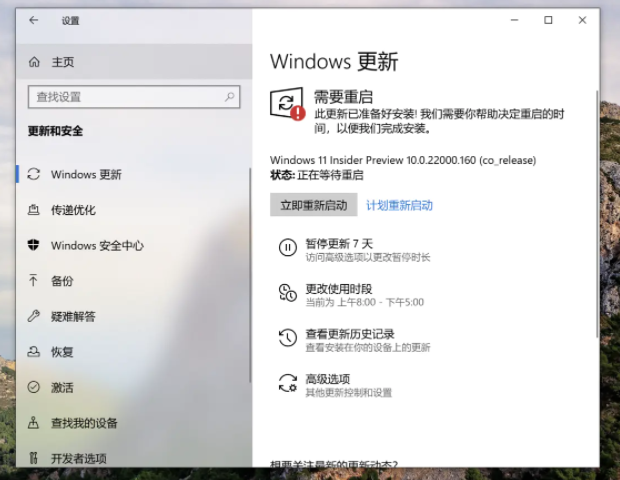Screen dimensions: 620x480
Task: Close the Settings window
Action: 582,20
